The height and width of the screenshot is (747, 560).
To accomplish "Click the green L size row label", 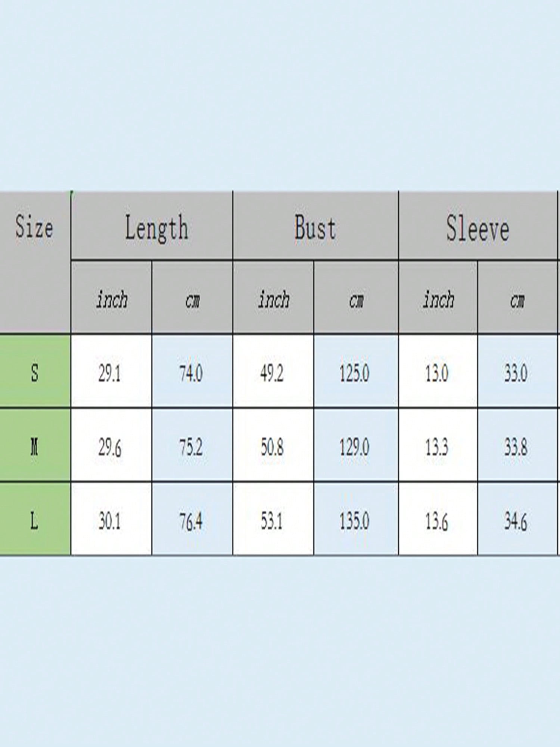I will (x=35, y=520).
